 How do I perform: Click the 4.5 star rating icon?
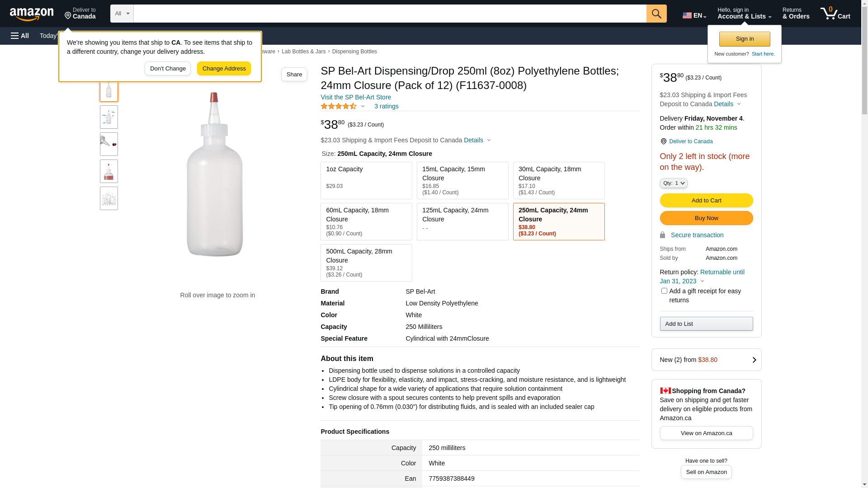[x=339, y=107]
